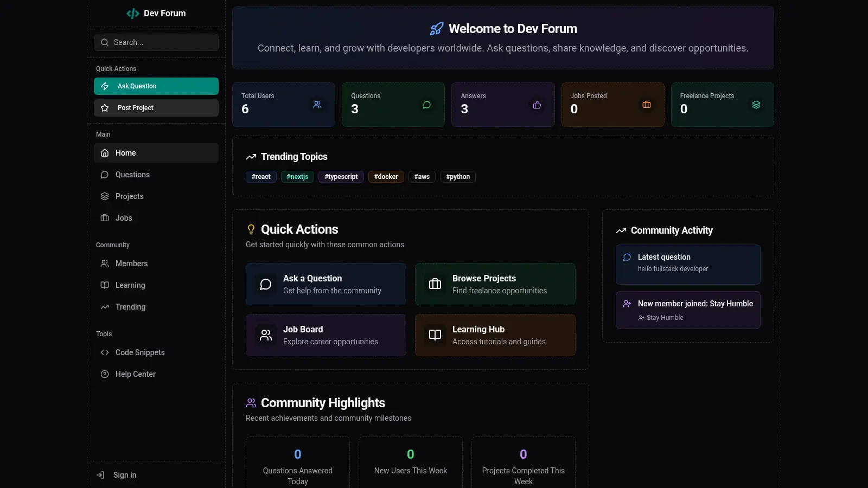Open the Browse Projects title
The height and width of the screenshot is (488, 868).
click(484, 278)
